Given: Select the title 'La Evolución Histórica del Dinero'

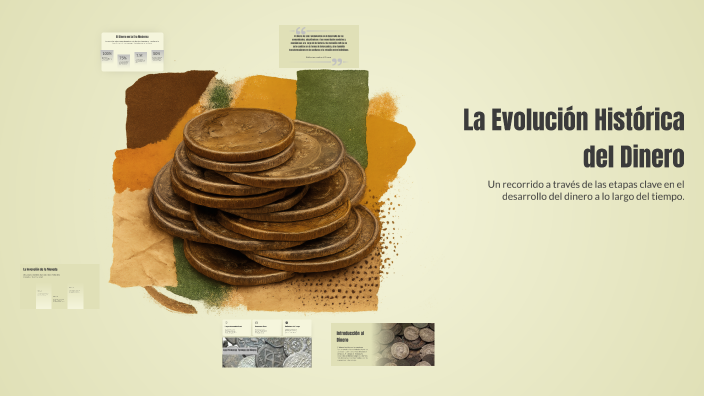Looking at the screenshot, I should pyautogui.click(x=574, y=137).
